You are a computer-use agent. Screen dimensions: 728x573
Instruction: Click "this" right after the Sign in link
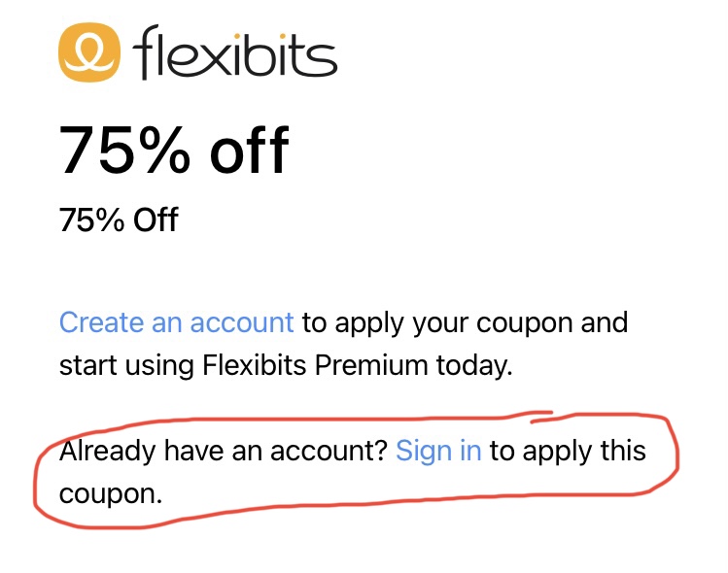(623, 451)
